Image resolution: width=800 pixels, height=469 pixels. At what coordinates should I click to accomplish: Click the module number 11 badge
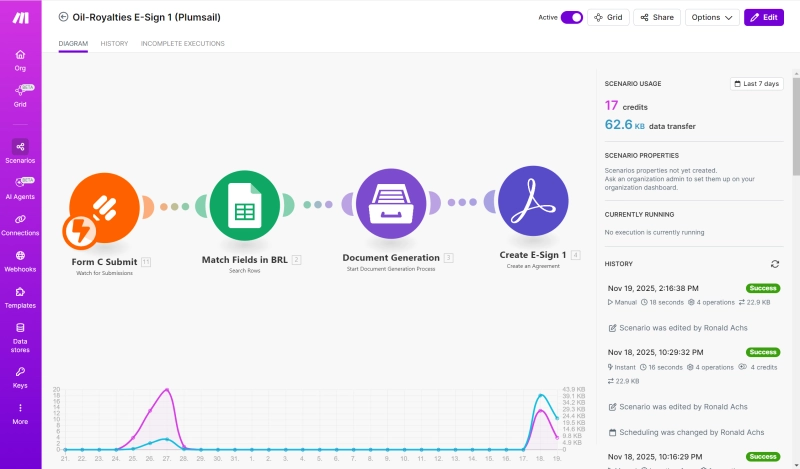tap(146, 262)
